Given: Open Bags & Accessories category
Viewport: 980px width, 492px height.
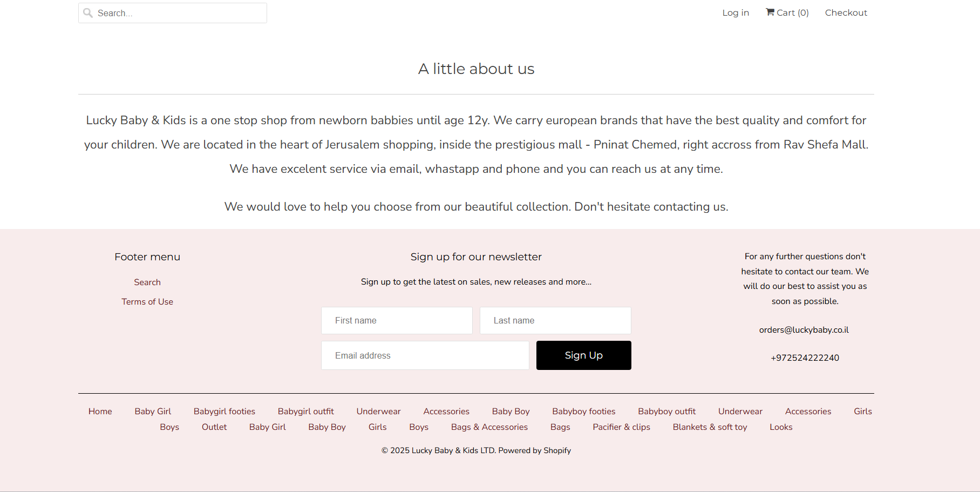Looking at the screenshot, I should tap(489, 427).
